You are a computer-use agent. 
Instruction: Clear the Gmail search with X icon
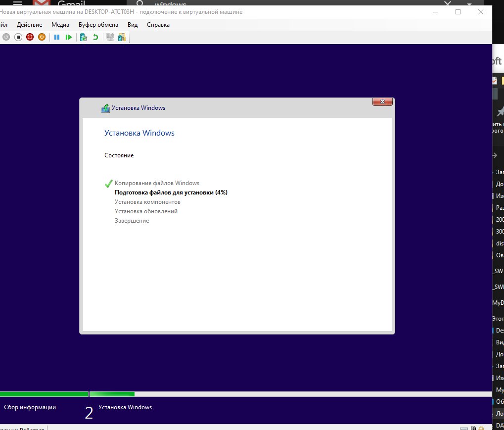[x=448, y=3]
